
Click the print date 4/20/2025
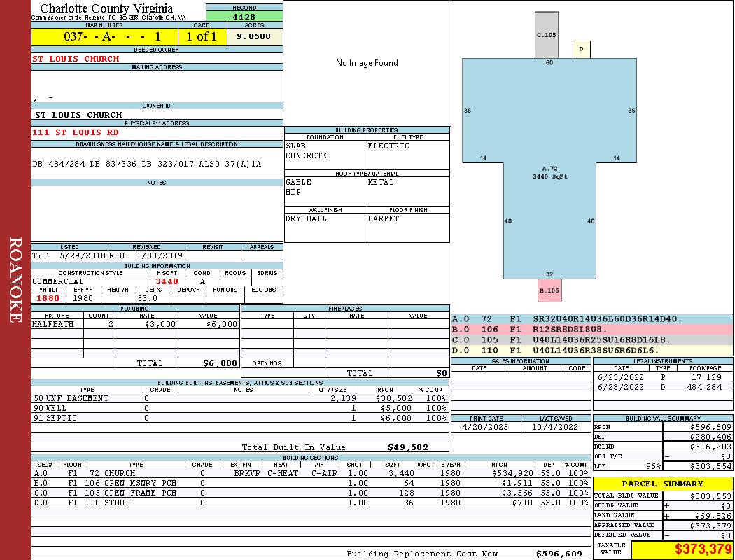(485, 427)
